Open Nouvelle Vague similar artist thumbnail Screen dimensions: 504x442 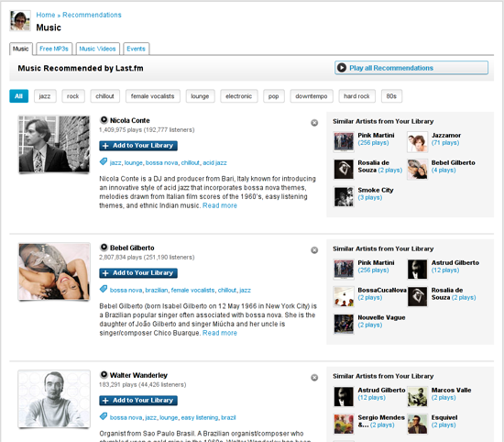(344, 324)
